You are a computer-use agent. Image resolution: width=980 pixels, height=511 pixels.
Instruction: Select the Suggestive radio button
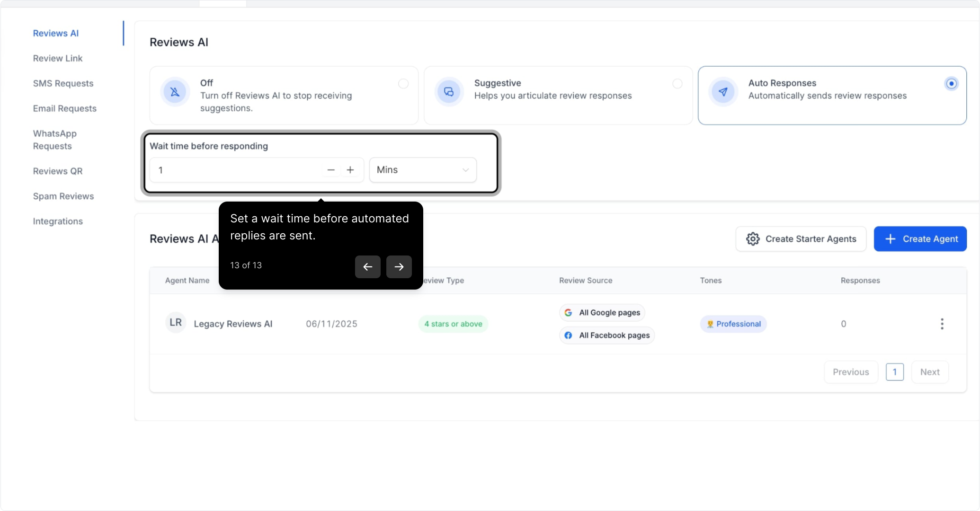(x=677, y=84)
